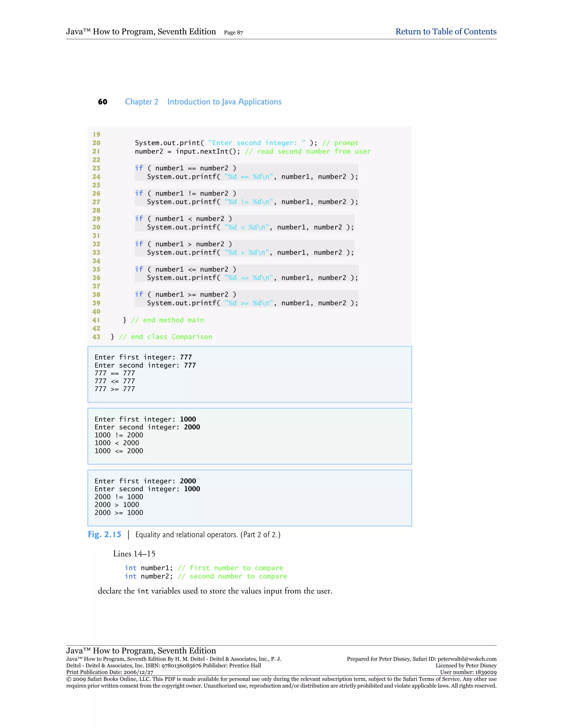Click the page number 60
The height and width of the screenshot is (728, 563).
click(102, 102)
